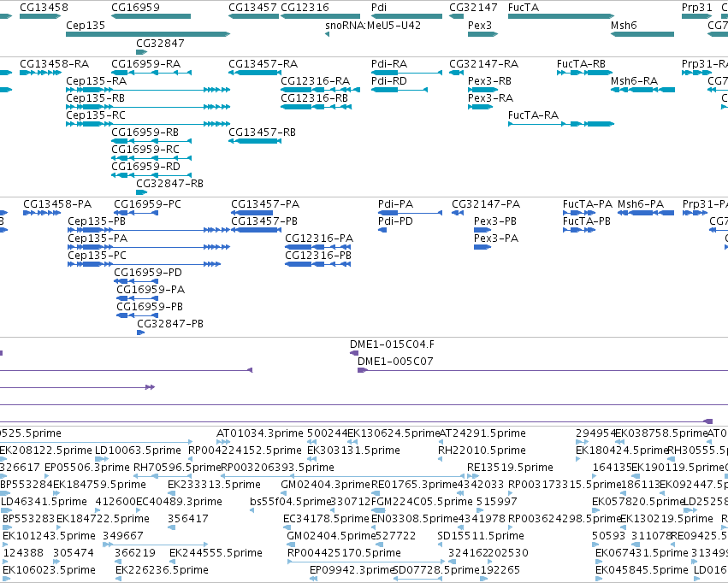Click protein label CG32847-PB
728x583 pixels.
tap(170, 324)
